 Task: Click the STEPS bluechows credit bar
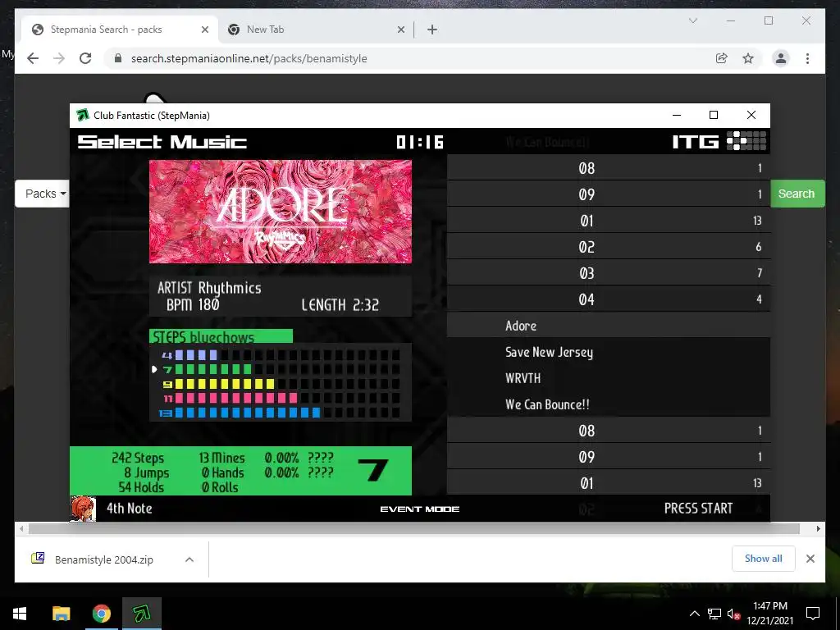pos(221,336)
